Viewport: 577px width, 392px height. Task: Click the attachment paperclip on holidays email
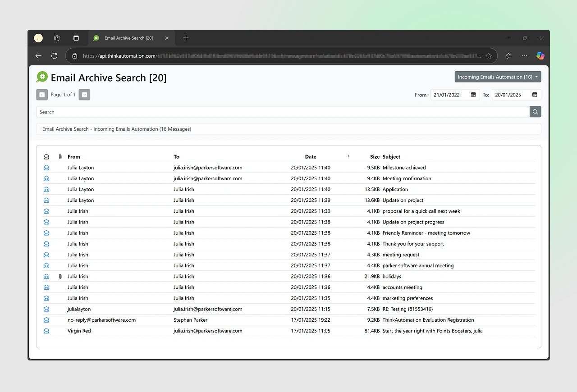[x=60, y=277]
